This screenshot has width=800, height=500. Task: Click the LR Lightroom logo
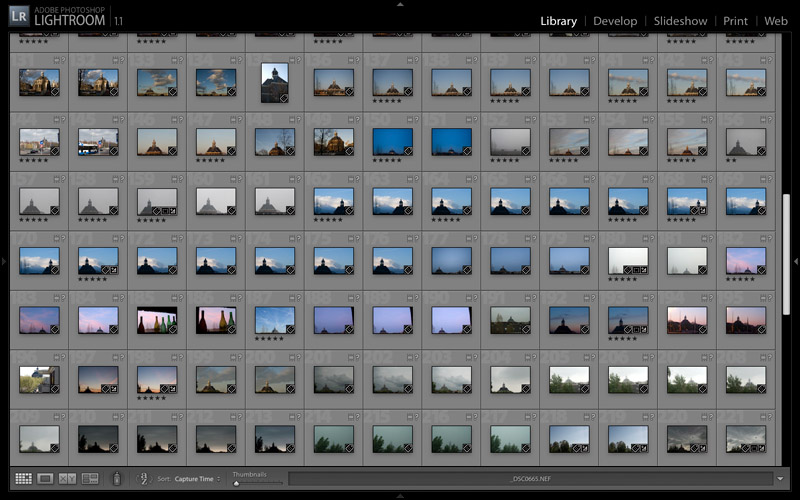pyautogui.click(x=17, y=18)
